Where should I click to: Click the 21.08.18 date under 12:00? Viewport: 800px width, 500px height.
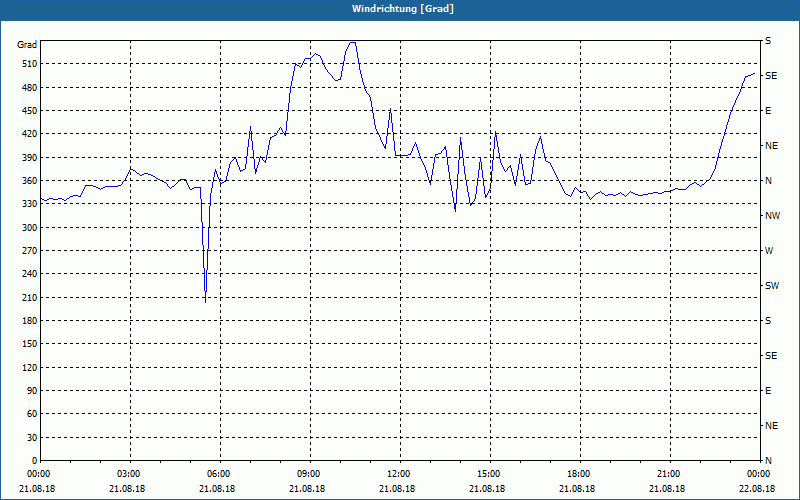click(x=397, y=489)
